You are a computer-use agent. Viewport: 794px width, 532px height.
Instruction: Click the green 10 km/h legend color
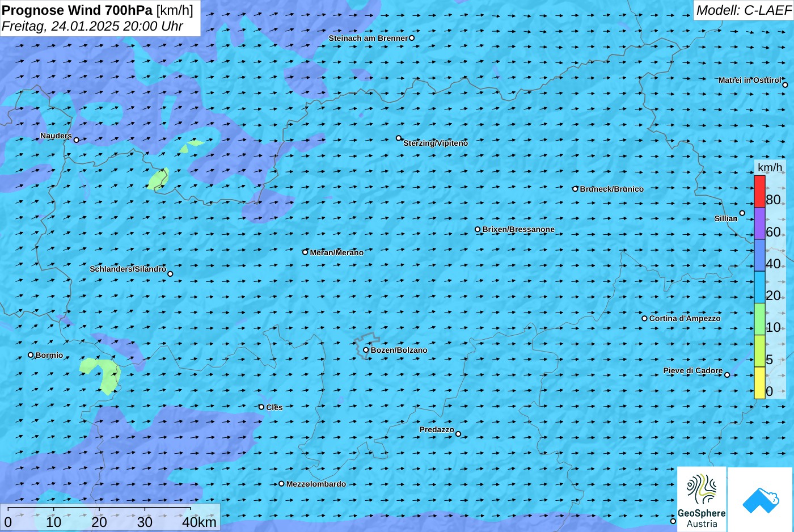click(759, 319)
